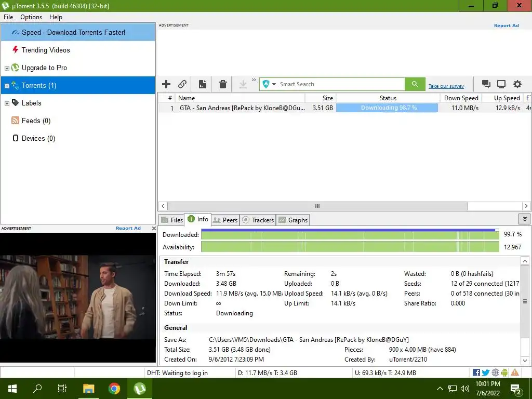532x399 pixels.
Task: Click the torrent list horizontal scrollbar thumb
Action: click(x=317, y=206)
